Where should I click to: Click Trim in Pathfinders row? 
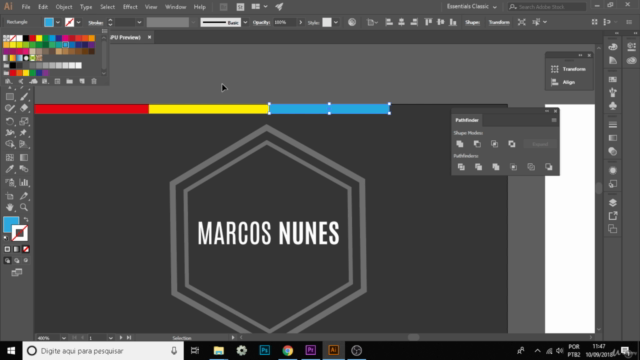(478, 167)
